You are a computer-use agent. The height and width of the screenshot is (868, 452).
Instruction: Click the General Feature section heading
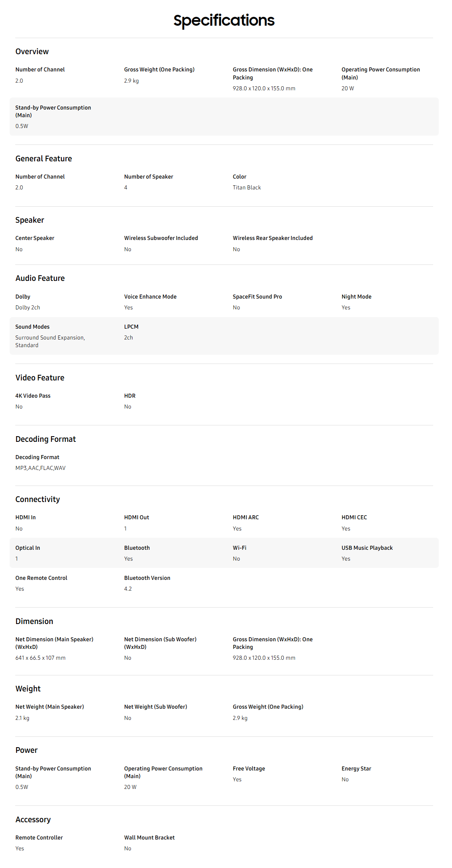point(44,159)
